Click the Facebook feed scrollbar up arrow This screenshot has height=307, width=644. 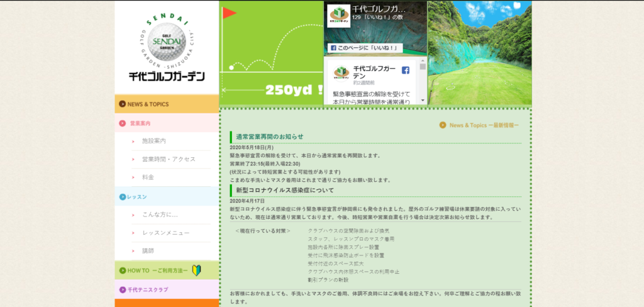coord(423,60)
